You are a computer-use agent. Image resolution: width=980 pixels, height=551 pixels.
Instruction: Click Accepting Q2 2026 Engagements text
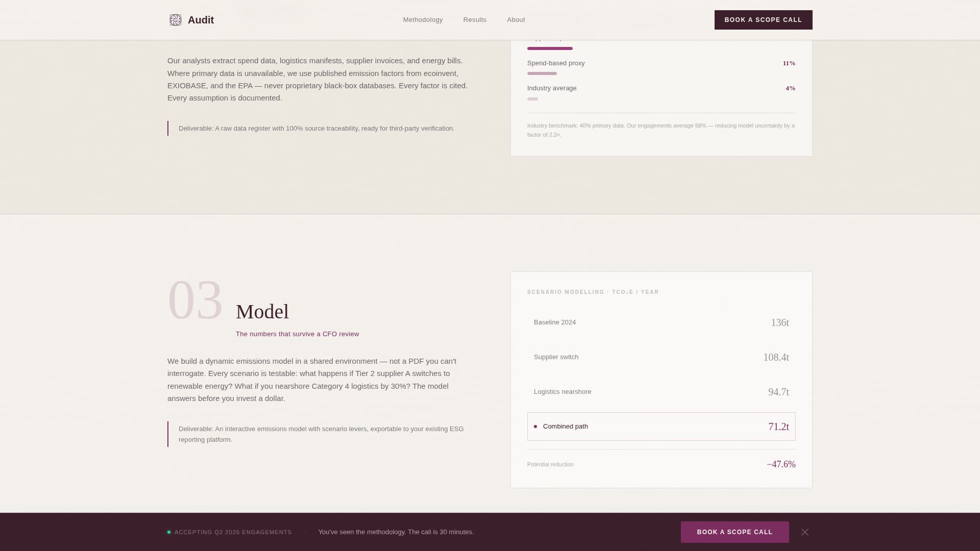tap(233, 532)
